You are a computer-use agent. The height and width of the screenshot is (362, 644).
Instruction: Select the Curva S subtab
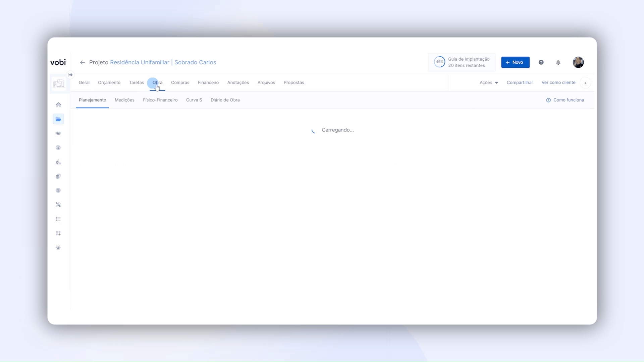194,100
